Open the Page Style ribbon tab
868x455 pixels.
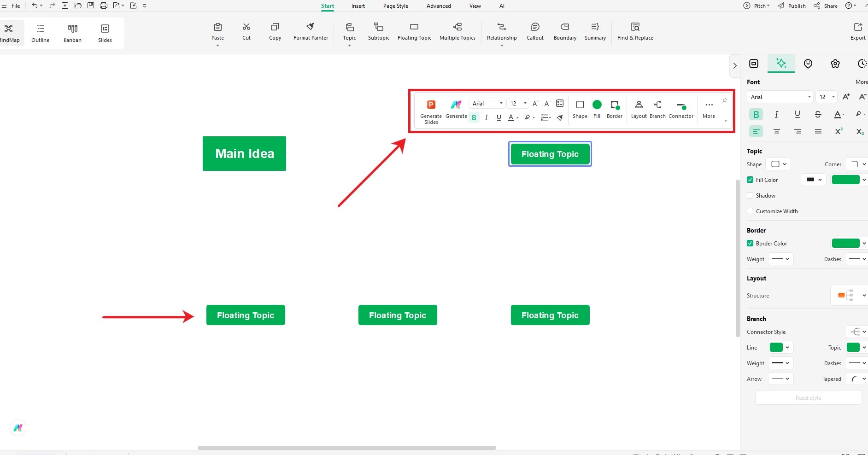tap(396, 6)
